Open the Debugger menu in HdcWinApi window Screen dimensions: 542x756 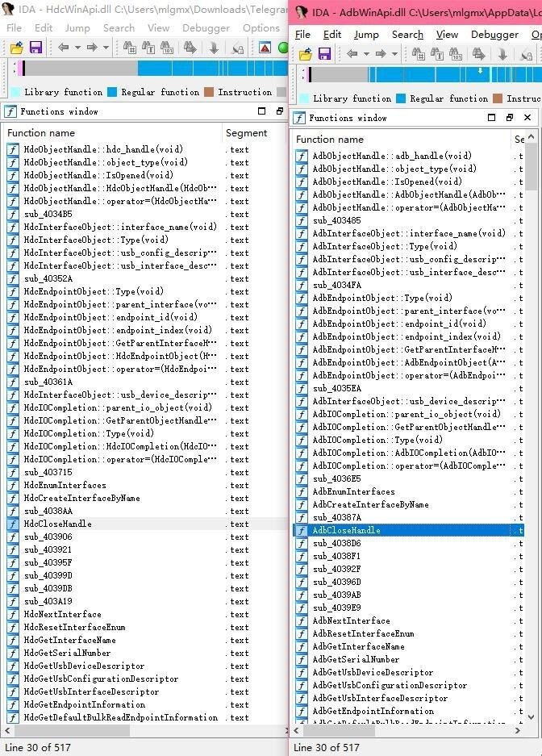click(206, 28)
